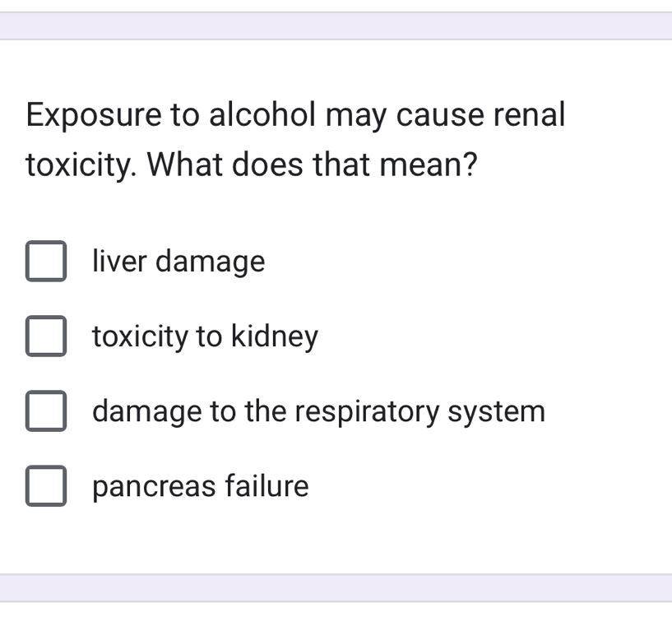This screenshot has width=672, height=617.
Task: Click the word 'respiratory' in the third option
Action: (368, 411)
